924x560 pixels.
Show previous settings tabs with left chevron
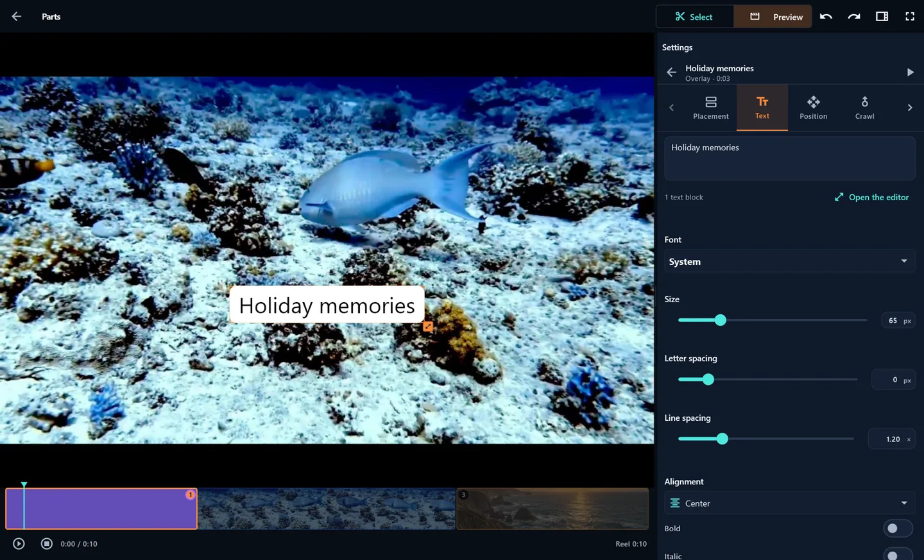pyautogui.click(x=672, y=108)
